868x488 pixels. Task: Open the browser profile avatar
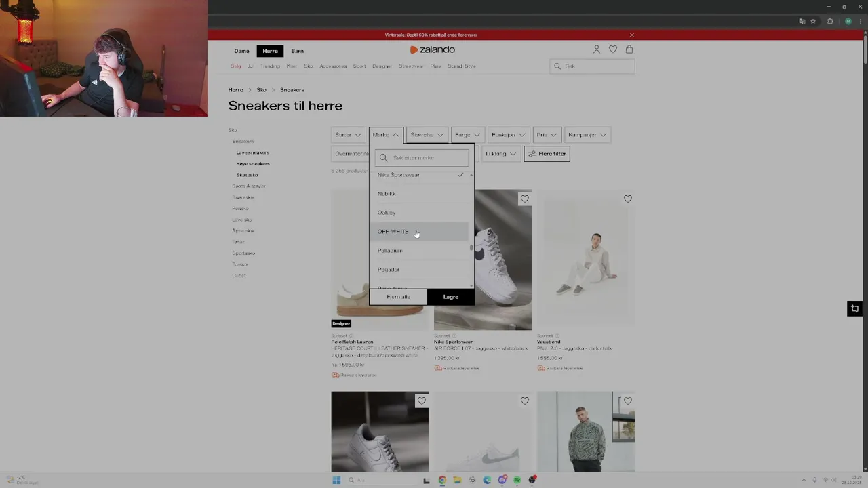[x=848, y=22]
